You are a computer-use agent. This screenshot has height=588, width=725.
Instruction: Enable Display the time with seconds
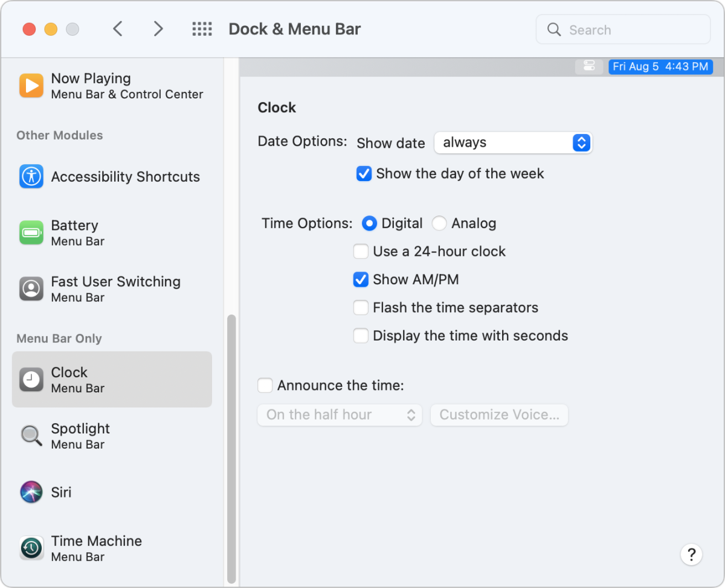[361, 336]
